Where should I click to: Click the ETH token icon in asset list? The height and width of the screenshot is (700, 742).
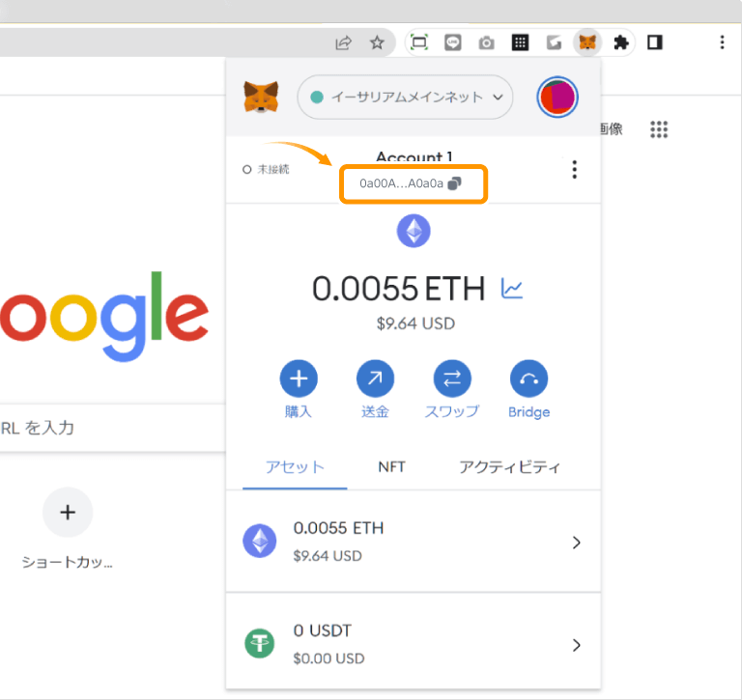(x=259, y=541)
